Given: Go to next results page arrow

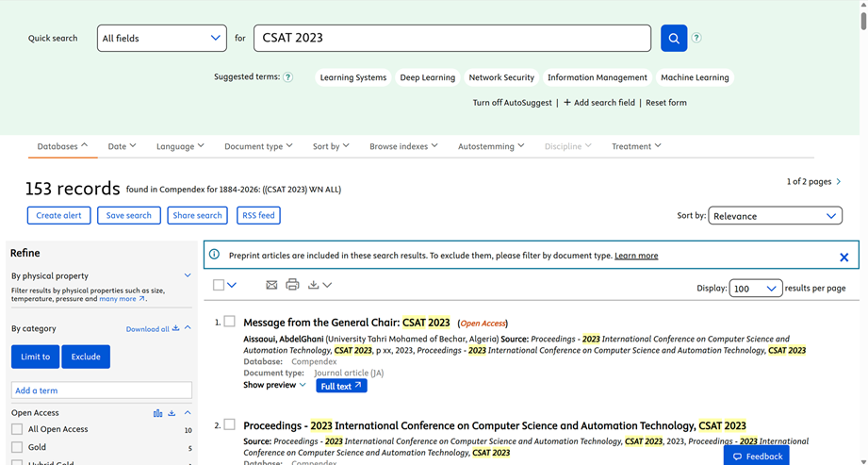Looking at the screenshot, I should pos(839,181).
